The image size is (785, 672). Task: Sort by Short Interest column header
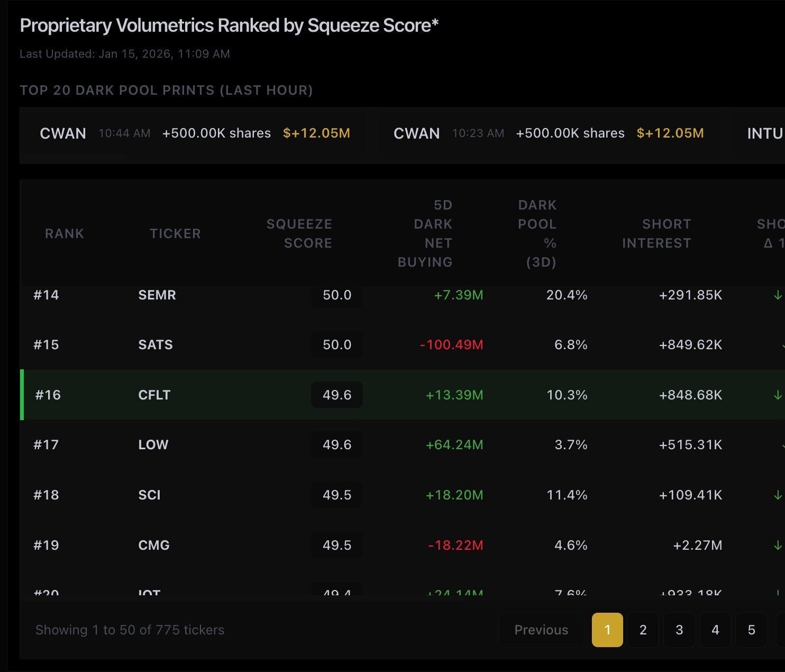656,233
